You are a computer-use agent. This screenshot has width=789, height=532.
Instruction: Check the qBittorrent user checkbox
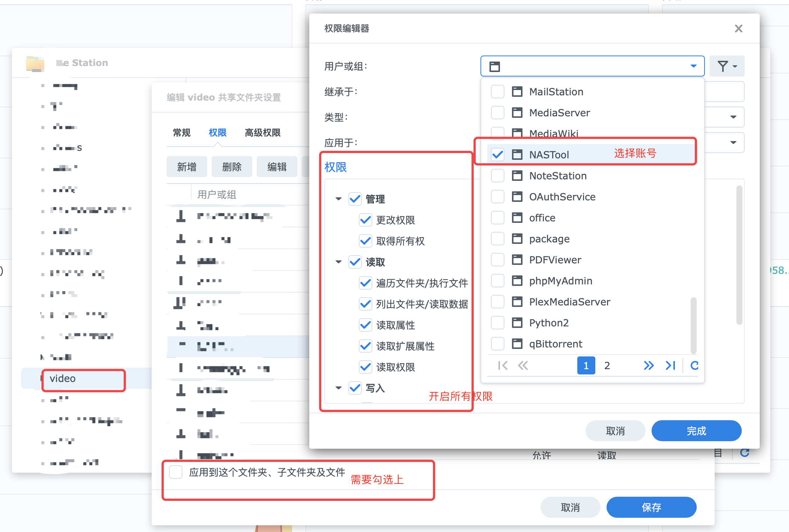coord(498,343)
